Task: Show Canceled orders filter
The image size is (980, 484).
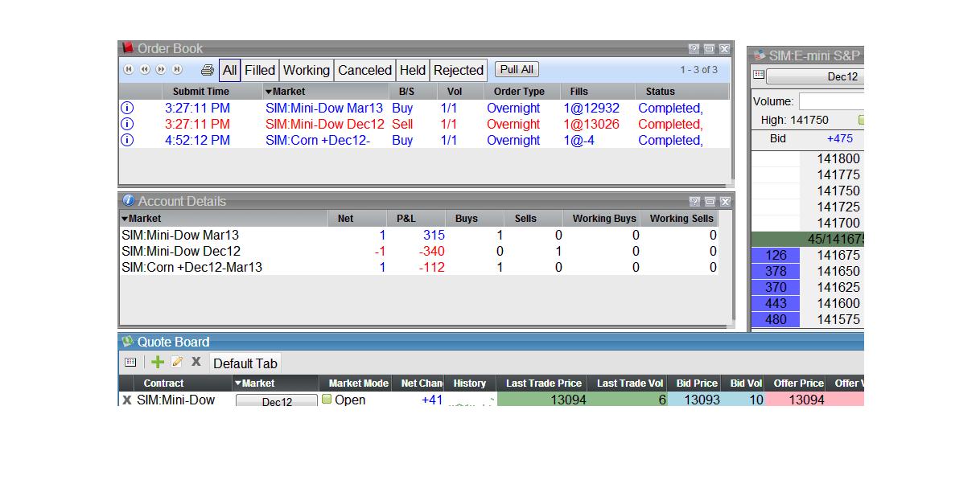Action: [365, 70]
